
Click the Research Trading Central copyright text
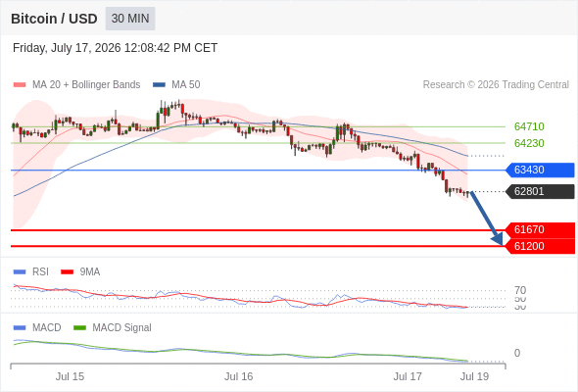(x=496, y=85)
